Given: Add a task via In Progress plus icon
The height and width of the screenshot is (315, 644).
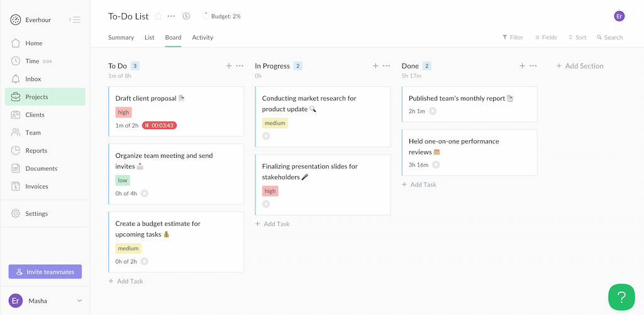Looking at the screenshot, I should pos(375,66).
